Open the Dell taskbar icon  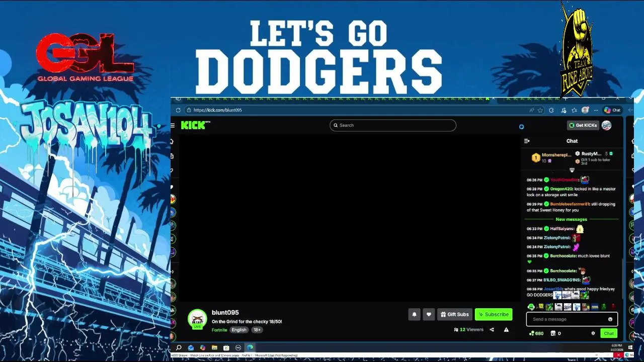coord(238,348)
